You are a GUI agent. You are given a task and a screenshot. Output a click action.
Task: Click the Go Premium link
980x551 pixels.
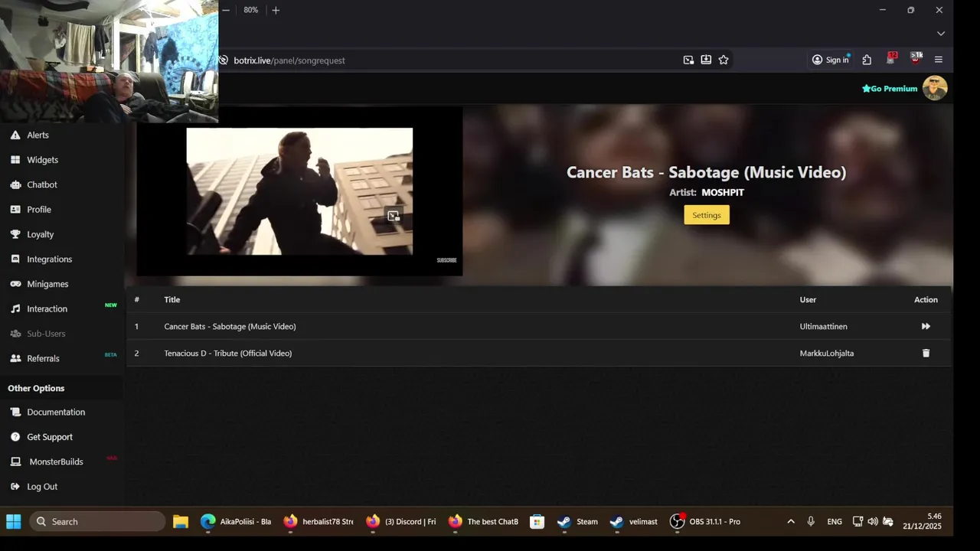coord(890,89)
